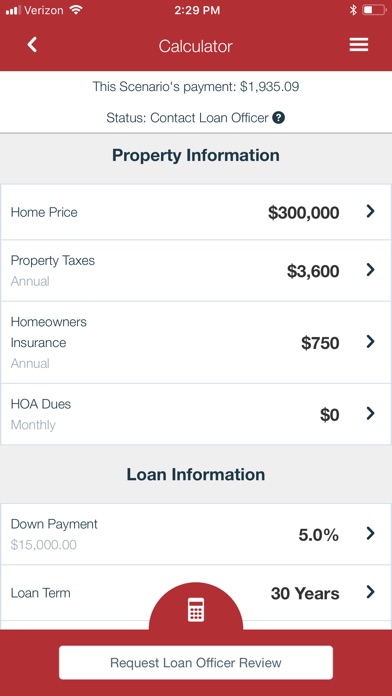Tap the Bluetooth status icon
The image size is (392, 696).
point(353,10)
